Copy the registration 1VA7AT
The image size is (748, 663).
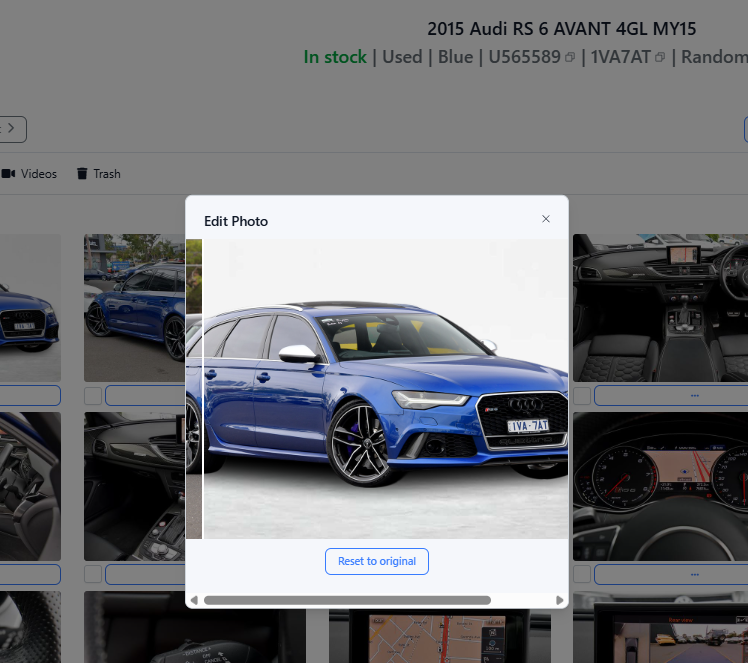click(660, 58)
